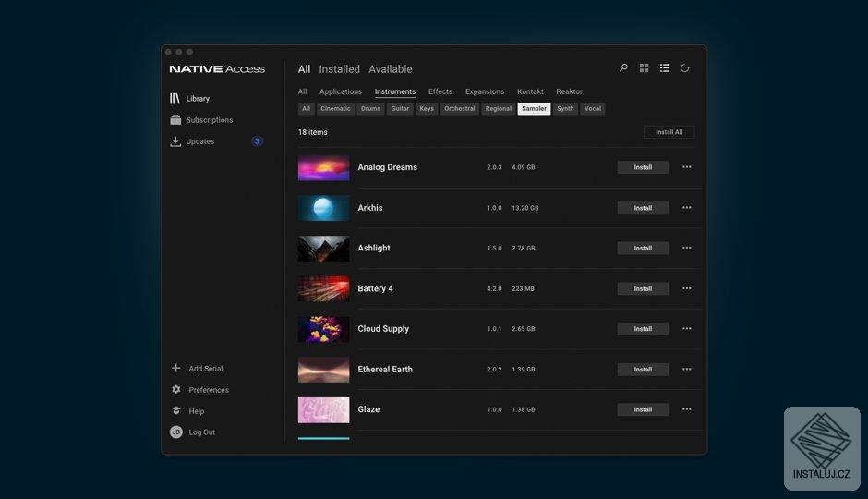The height and width of the screenshot is (499, 868).
Task: Toggle the Orchestral filter chip
Action: [460, 108]
